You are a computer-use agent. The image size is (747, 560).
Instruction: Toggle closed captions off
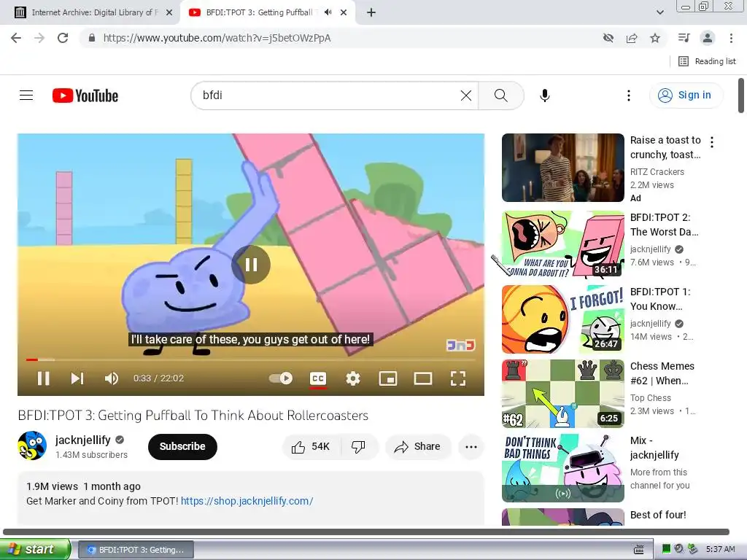click(318, 378)
